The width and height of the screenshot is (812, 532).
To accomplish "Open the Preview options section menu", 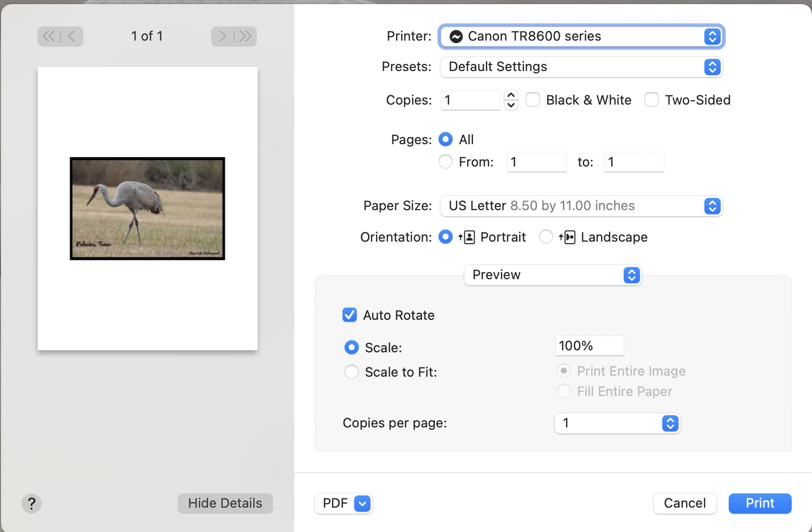I will pyautogui.click(x=553, y=275).
